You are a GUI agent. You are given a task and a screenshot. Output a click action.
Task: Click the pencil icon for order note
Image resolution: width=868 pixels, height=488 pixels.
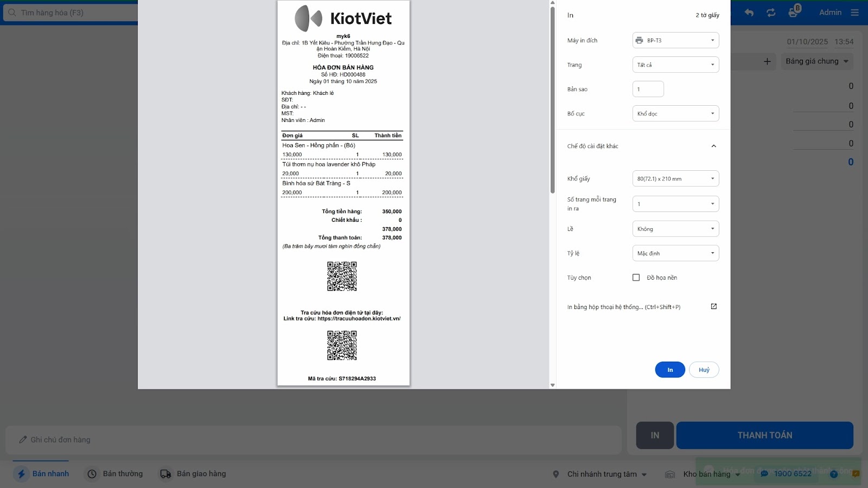pos(23,440)
